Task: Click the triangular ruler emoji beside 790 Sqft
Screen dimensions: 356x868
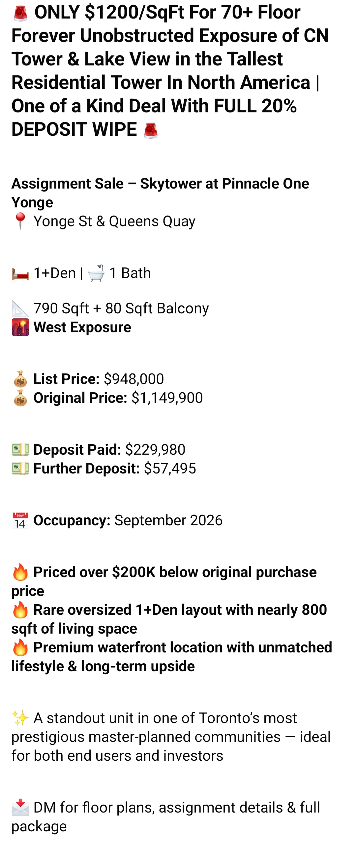Action: (20, 308)
